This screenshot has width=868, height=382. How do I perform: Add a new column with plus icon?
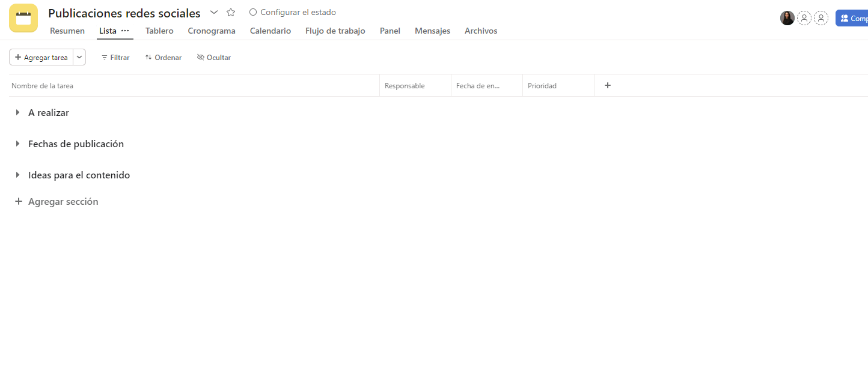click(x=608, y=85)
